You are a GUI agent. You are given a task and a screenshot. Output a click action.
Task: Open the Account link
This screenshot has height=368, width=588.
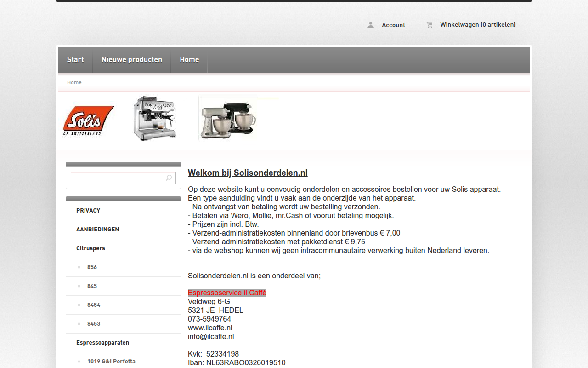pos(393,25)
